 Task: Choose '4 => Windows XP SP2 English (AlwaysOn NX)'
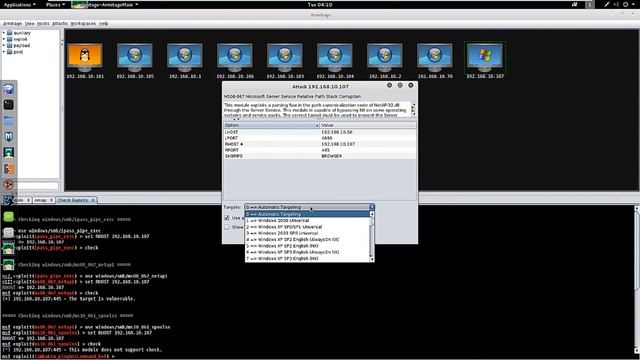307,239
